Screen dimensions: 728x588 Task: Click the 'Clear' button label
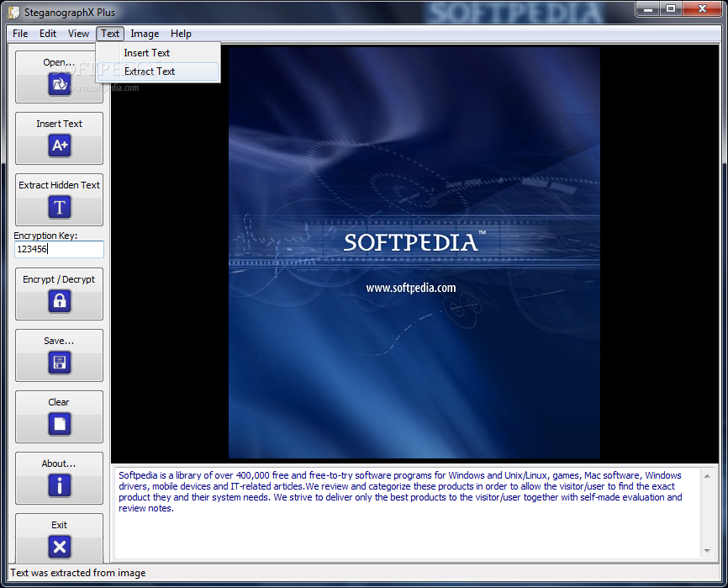[x=59, y=402]
